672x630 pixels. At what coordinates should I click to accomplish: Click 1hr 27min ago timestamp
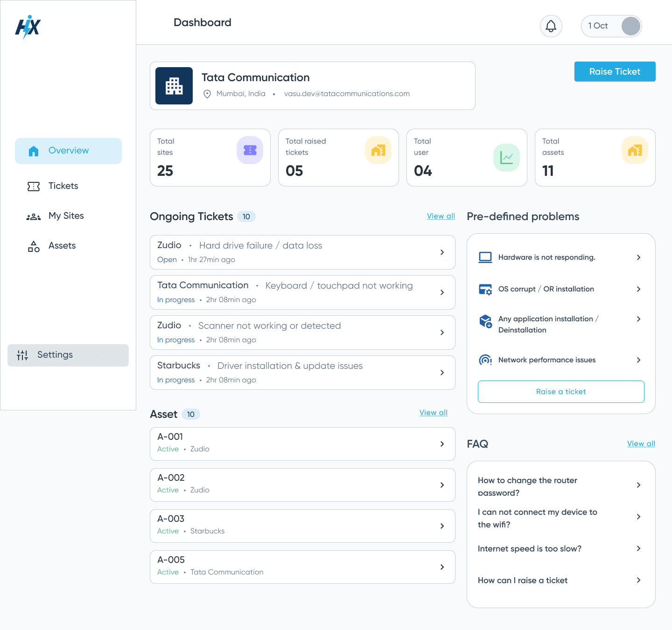pos(211,260)
